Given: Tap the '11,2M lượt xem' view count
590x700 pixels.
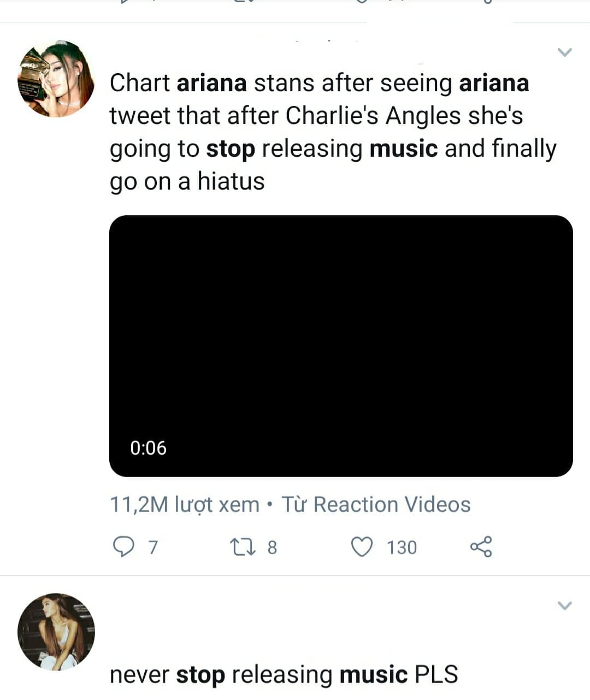Looking at the screenshot, I should click(185, 504).
